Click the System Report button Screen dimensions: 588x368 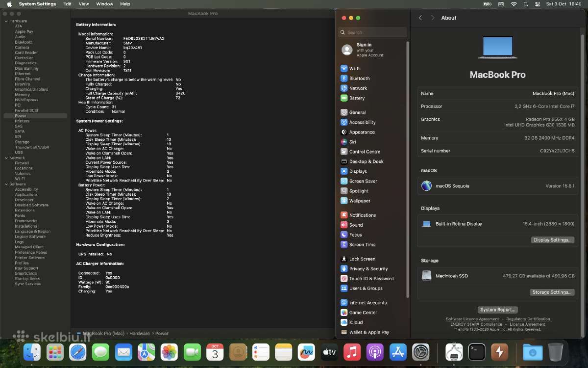point(498,310)
